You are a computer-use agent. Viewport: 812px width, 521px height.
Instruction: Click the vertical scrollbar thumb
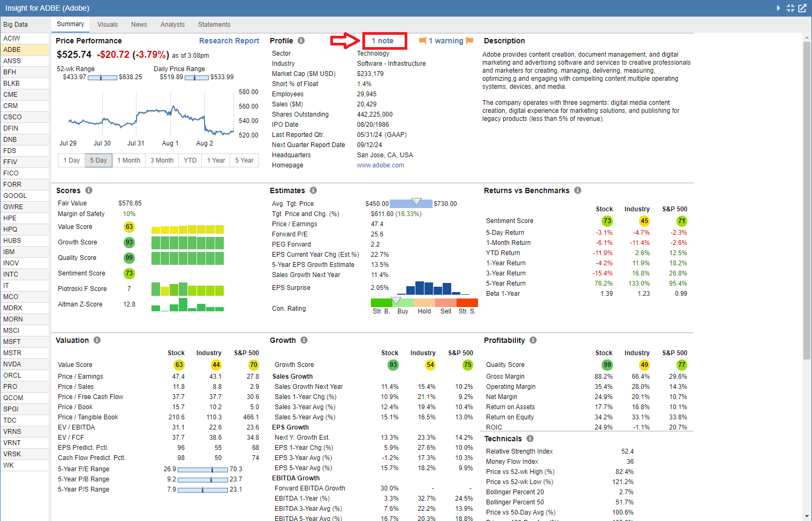[807, 201]
